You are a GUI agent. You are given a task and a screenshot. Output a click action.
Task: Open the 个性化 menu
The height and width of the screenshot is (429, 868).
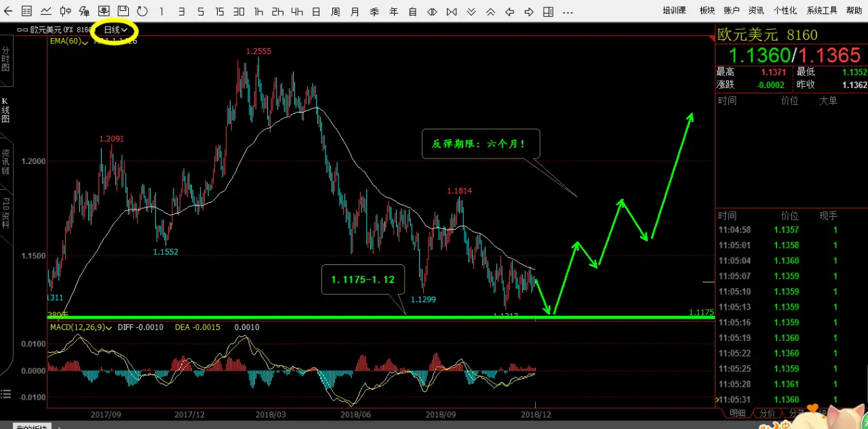(785, 10)
